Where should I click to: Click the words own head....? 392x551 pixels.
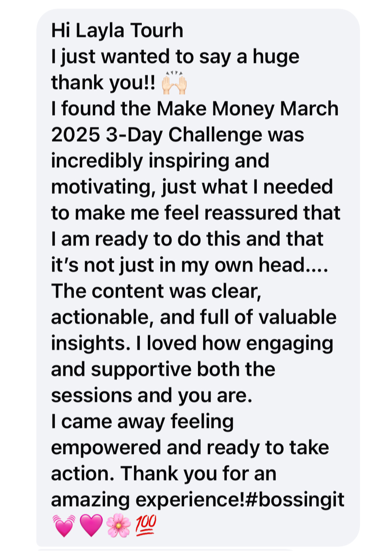tap(260, 265)
